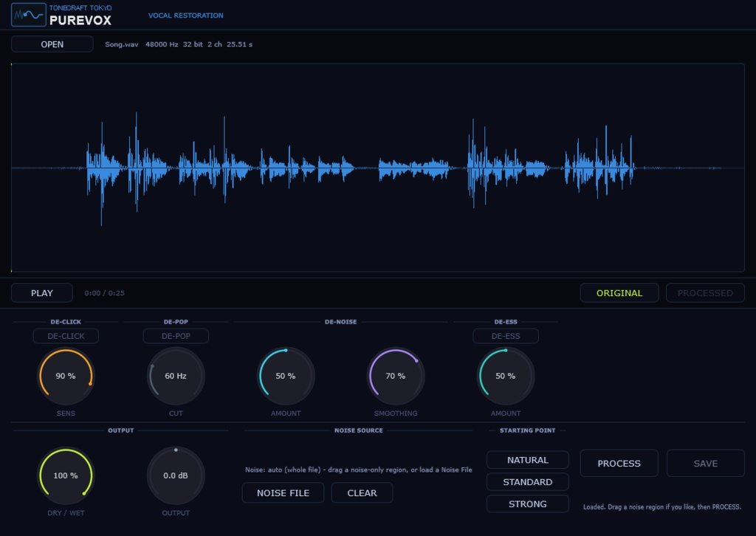Viewport: 756px width, 536px height.
Task: Click the Loaded status message text
Action: [662, 507]
